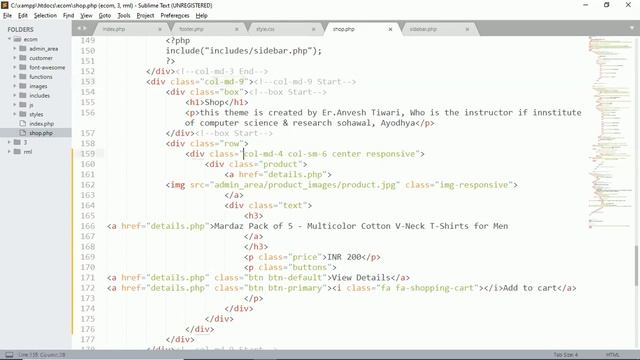
Task: Open the Tools menu
Action: 124,16
